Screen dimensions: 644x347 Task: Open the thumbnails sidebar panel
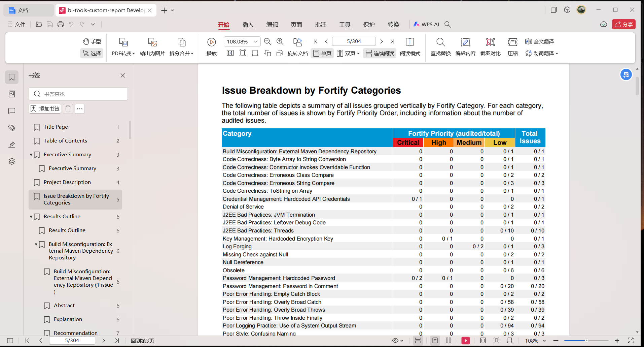coord(12,94)
